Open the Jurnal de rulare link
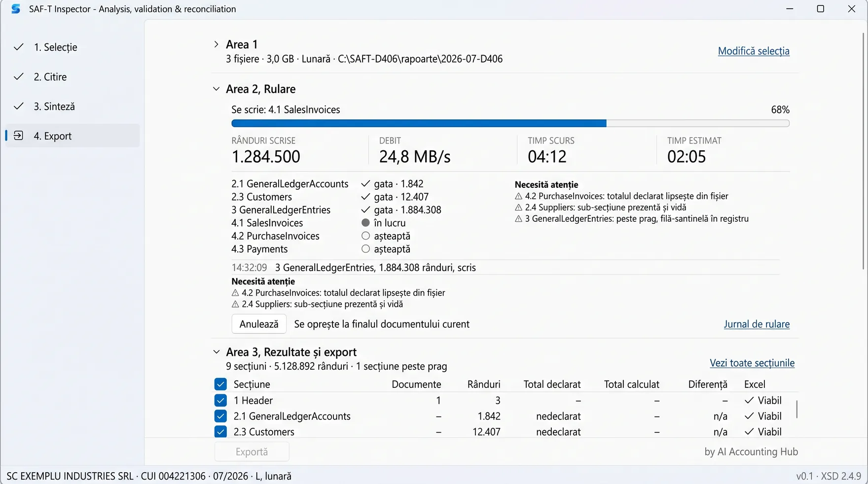This screenshot has width=868, height=484. tap(757, 324)
